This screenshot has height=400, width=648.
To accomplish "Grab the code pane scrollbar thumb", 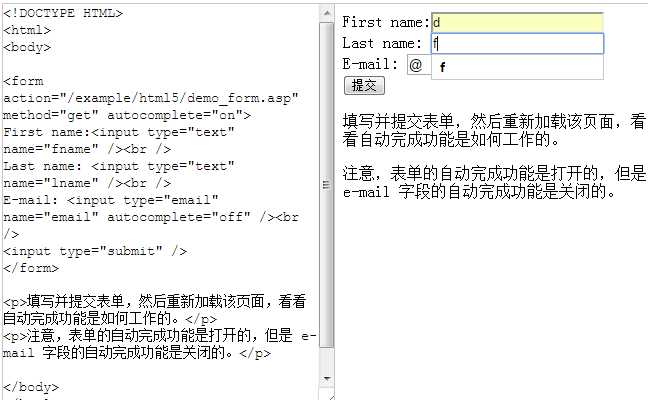I will point(326,185).
